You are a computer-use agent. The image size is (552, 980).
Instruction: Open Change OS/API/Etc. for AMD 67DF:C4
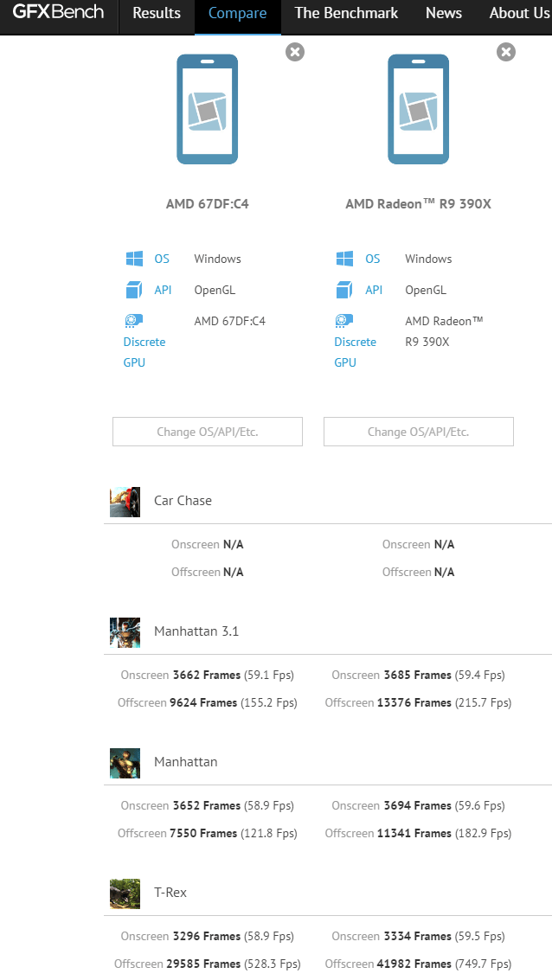tap(208, 432)
